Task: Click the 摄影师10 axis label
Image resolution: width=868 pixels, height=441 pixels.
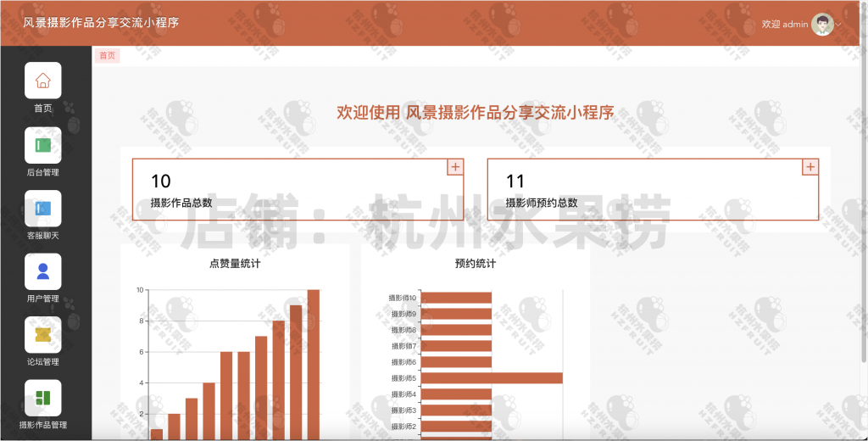Action: click(x=403, y=298)
